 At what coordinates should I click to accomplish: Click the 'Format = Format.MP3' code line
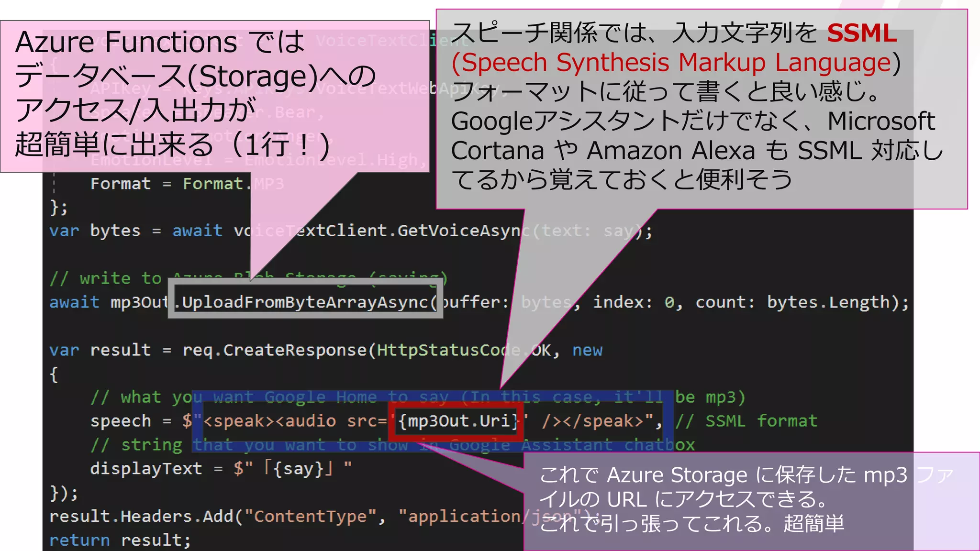(187, 184)
